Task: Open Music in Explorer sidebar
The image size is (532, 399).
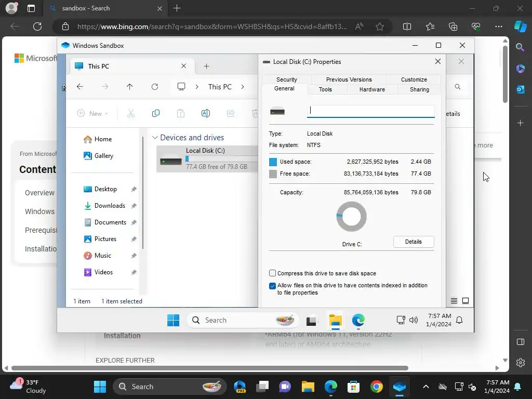Action: 97,256
